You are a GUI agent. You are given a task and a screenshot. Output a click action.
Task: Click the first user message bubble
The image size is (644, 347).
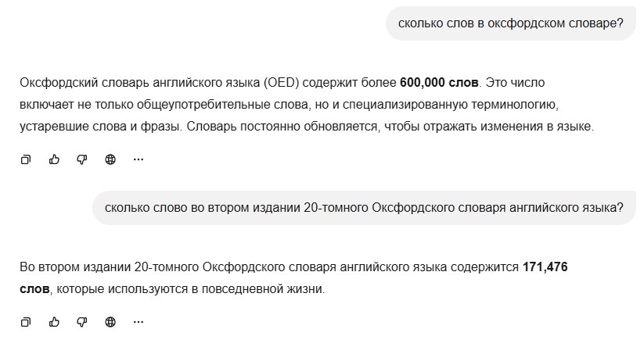pos(510,24)
